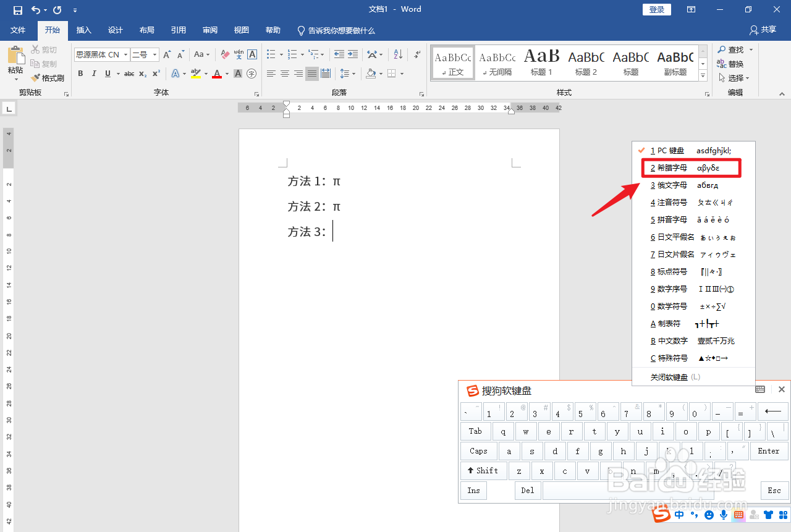Click the Shrink Font icon
Image resolution: width=791 pixels, height=532 pixels.
(x=180, y=54)
